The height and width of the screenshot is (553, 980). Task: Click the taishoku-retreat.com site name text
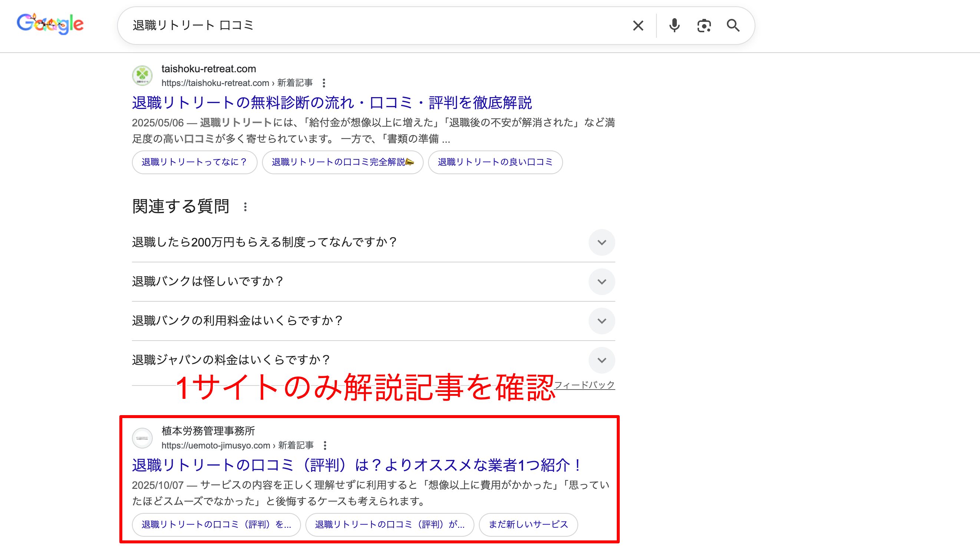208,69
